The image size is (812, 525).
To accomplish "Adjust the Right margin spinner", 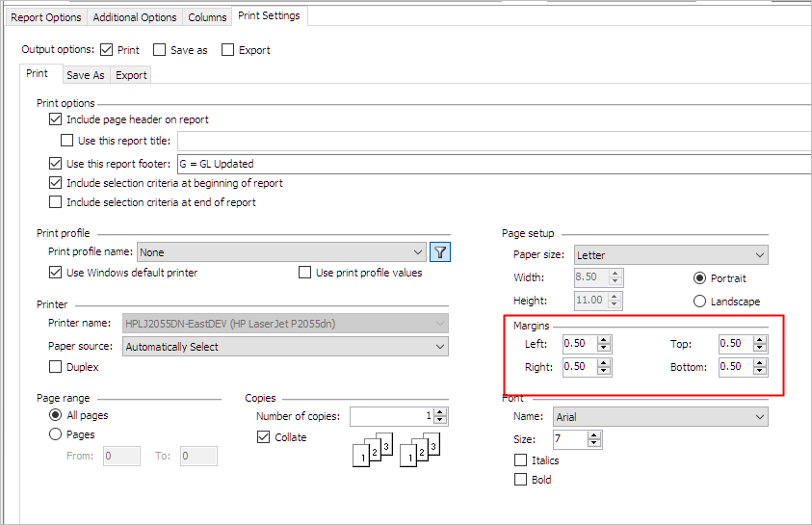I will click(604, 367).
